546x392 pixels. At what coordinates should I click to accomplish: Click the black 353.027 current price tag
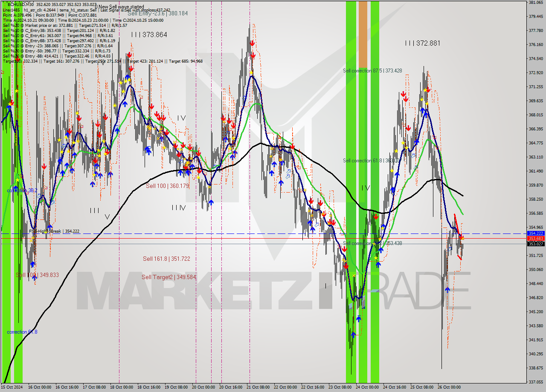point(536,244)
